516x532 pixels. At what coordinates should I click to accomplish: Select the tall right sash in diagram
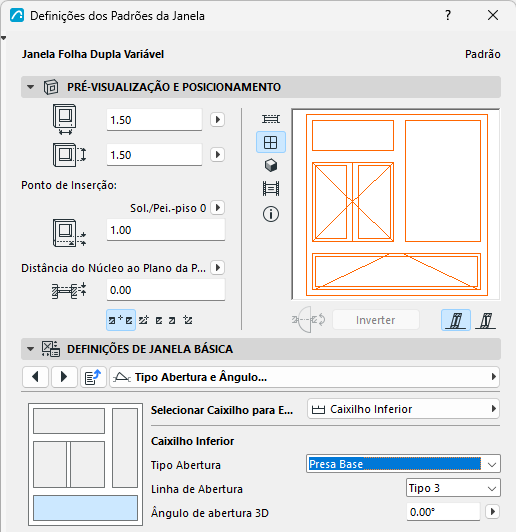point(125,448)
